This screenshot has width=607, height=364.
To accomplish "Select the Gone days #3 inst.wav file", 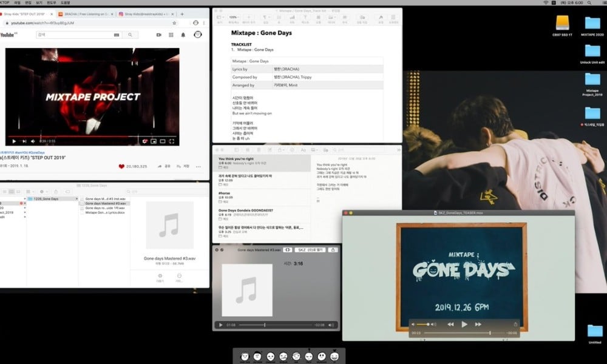I will (x=105, y=199).
